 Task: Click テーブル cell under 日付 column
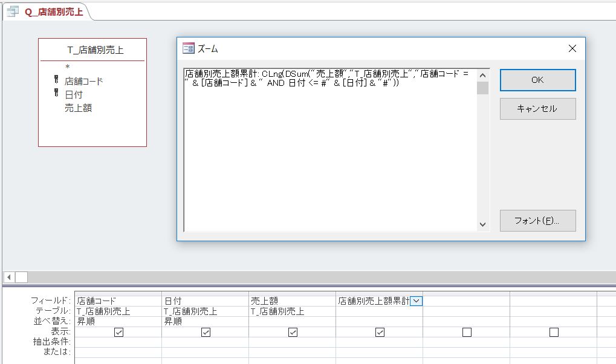click(x=206, y=311)
